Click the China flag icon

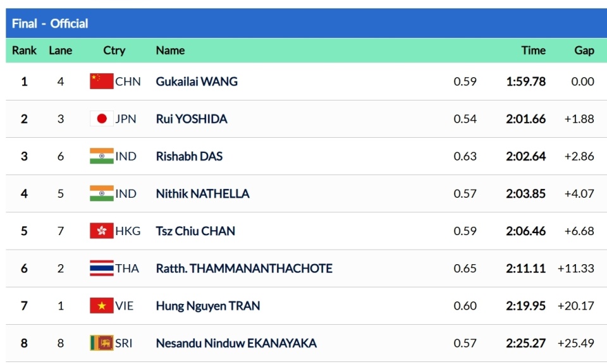101,82
